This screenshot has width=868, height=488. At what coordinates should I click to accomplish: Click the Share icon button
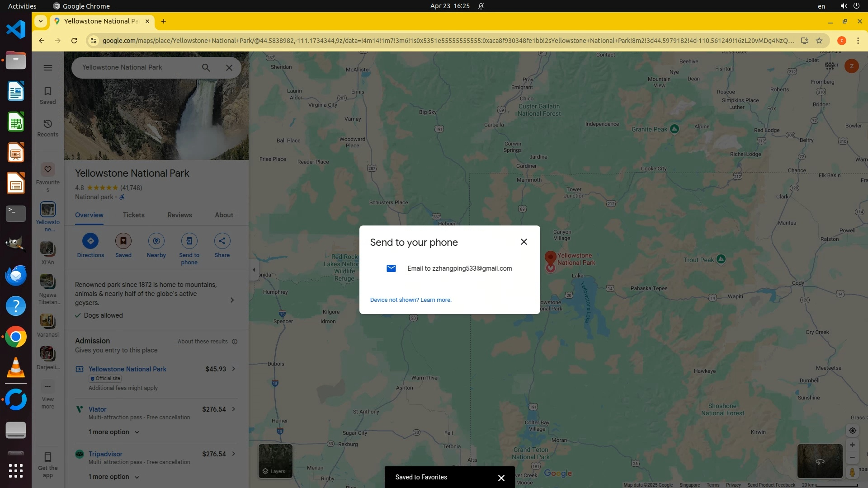pyautogui.click(x=222, y=241)
